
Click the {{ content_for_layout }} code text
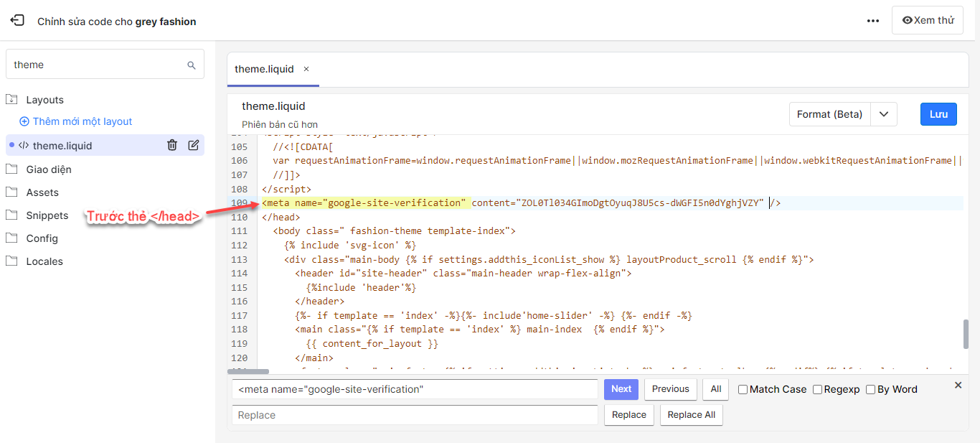click(372, 344)
